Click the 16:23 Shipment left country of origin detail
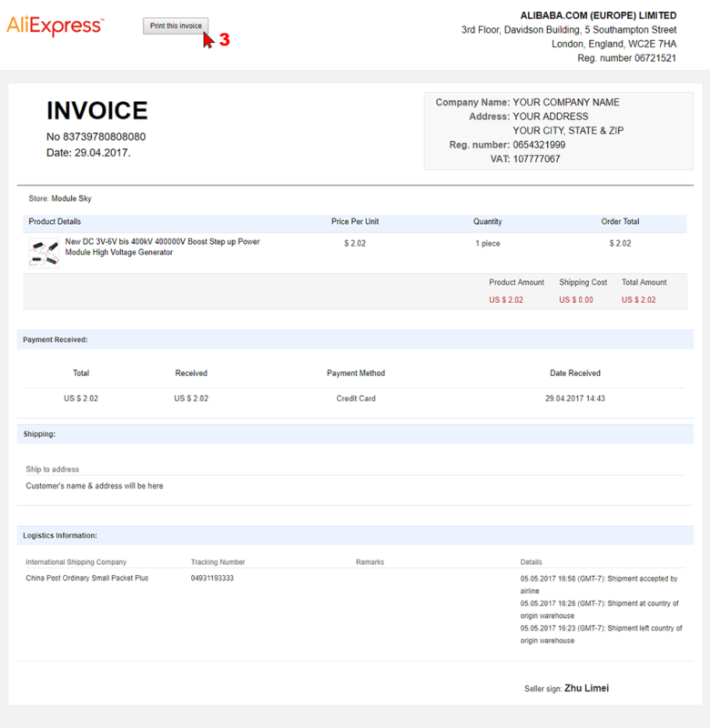This screenshot has height=728, width=710. (602, 634)
